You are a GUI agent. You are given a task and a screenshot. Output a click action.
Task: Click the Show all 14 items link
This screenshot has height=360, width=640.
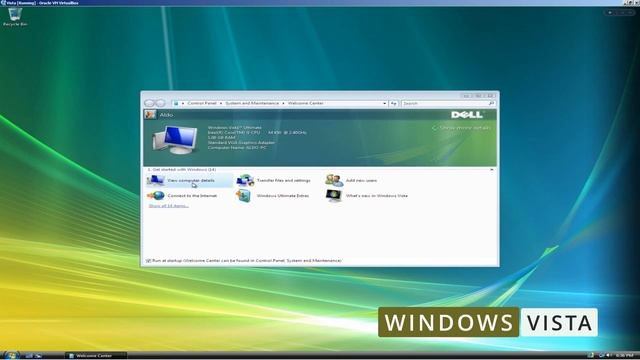pyautogui.click(x=169, y=206)
